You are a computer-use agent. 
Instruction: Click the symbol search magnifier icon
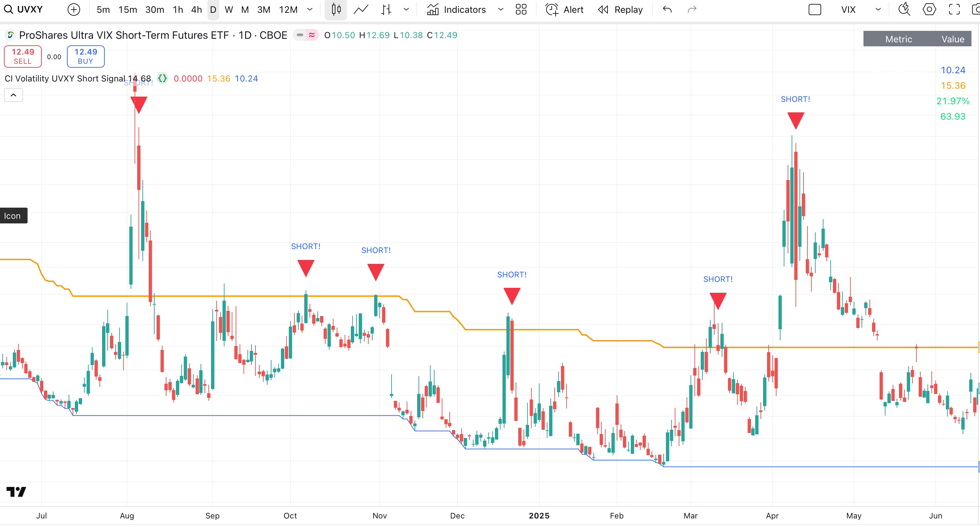coord(9,10)
